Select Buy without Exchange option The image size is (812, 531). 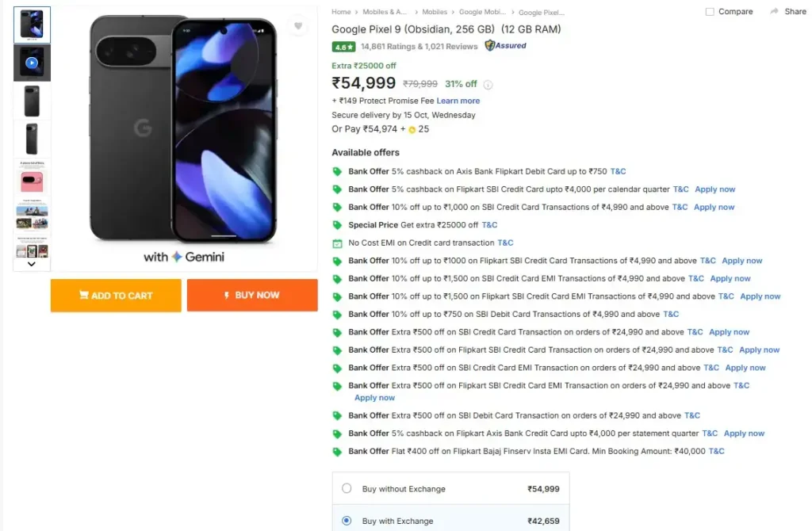click(x=347, y=488)
